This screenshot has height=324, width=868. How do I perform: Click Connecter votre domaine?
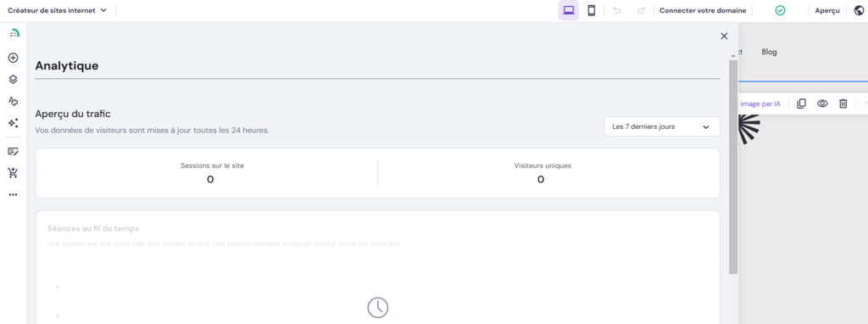pyautogui.click(x=703, y=10)
